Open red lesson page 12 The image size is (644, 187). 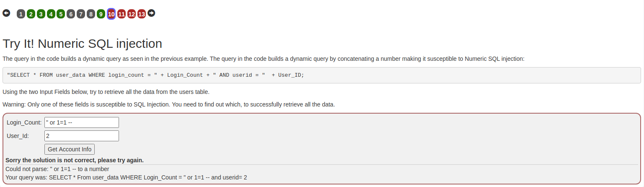(132, 14)
